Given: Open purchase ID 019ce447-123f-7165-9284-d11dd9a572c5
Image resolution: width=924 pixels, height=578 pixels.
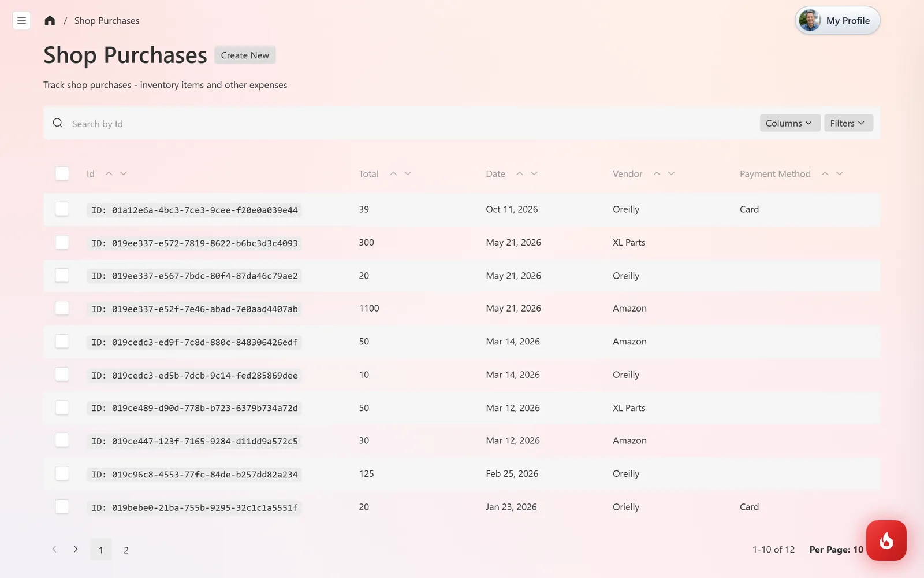Looking at the screenshot, I should [x=195, y=442].
